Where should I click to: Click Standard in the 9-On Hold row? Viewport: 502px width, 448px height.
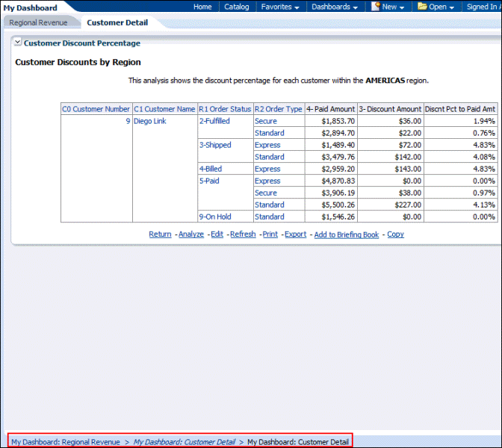point(270,217)
